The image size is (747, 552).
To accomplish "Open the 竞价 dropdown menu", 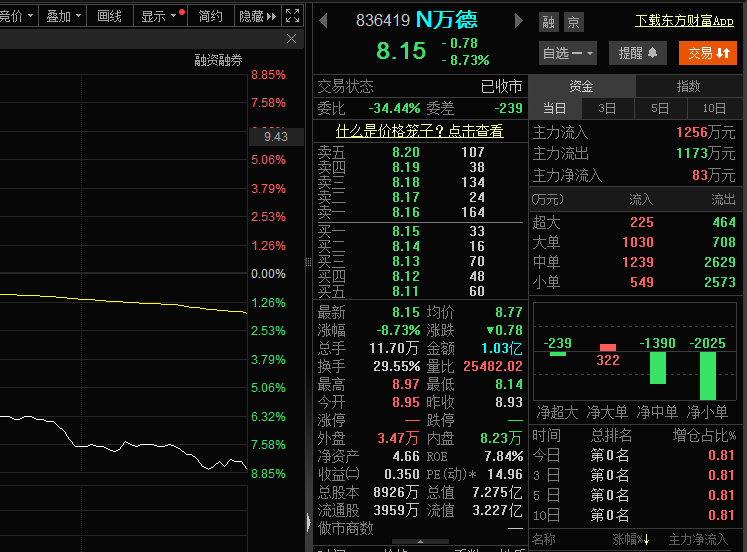I will (17, 16).
